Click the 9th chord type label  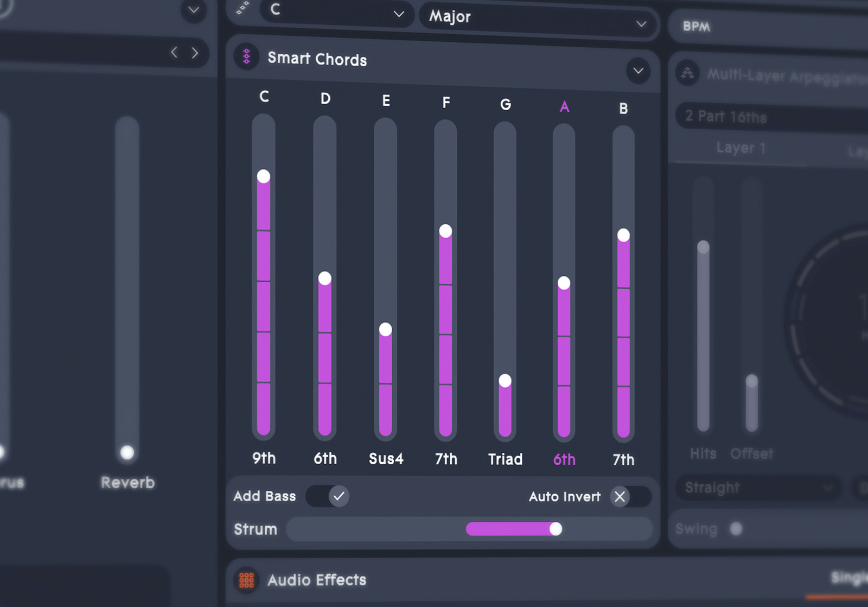point(264,458)
